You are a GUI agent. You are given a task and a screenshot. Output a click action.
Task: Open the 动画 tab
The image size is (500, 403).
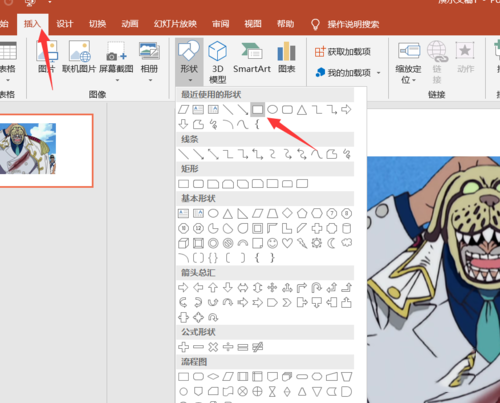[130, 24]
